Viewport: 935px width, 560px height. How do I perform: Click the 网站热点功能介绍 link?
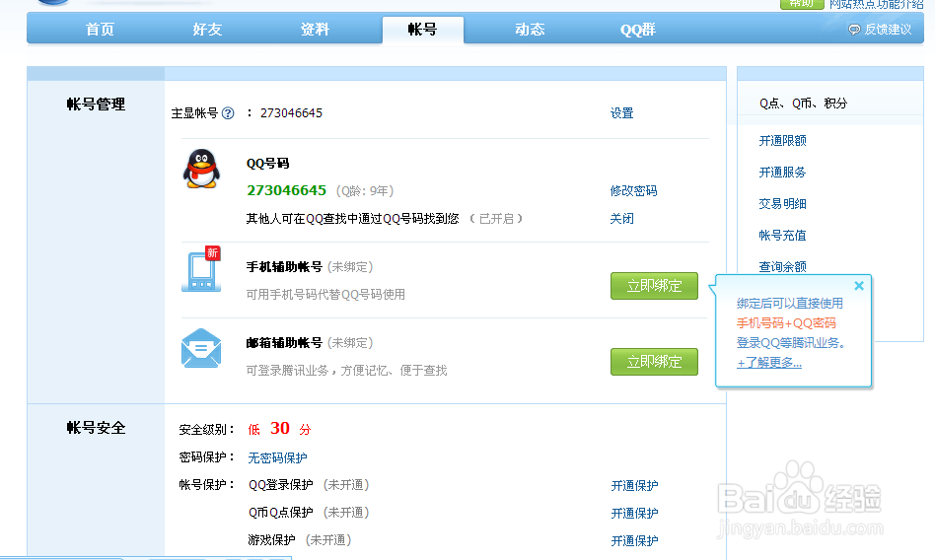point(876,4)
